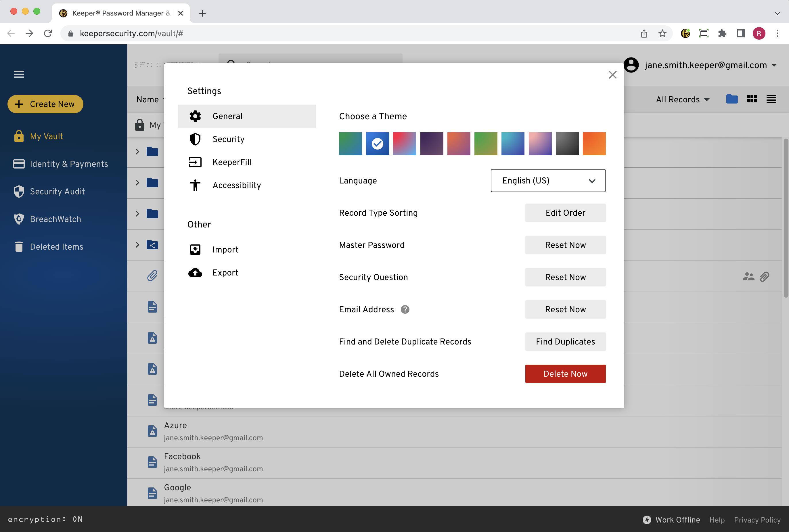This screenshot has height=532, width=789.
Task: Click the paperclip icon beside the shared users icon
Action: 765,277
